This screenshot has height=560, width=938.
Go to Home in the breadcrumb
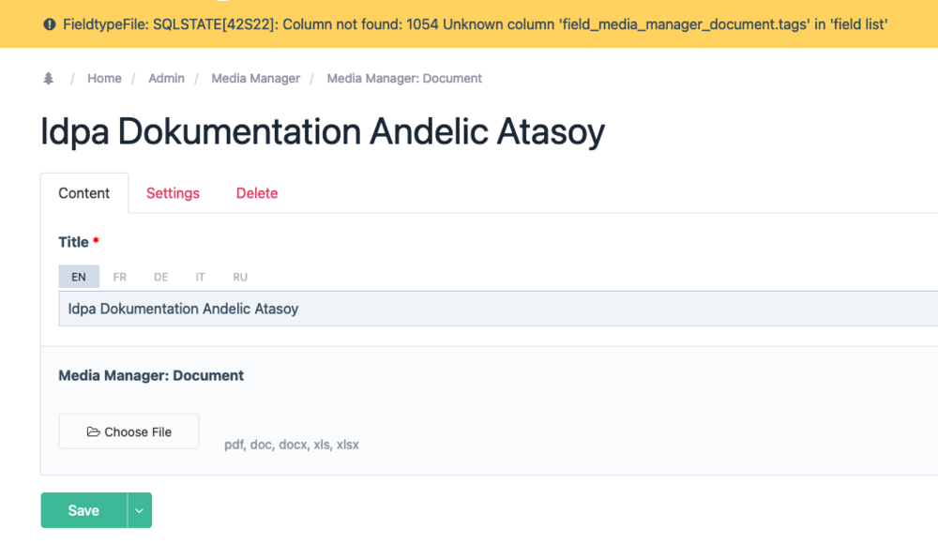(x=104, y=79)
